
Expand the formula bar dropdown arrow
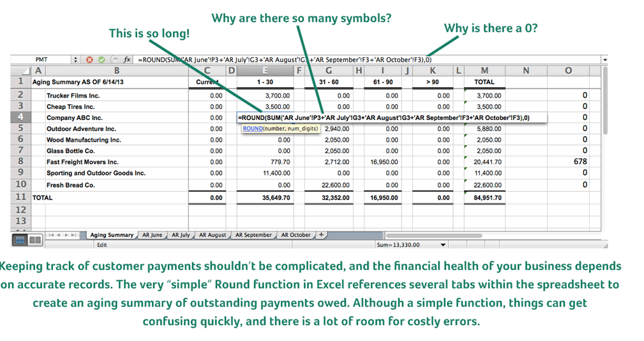[x=604, y=59]
